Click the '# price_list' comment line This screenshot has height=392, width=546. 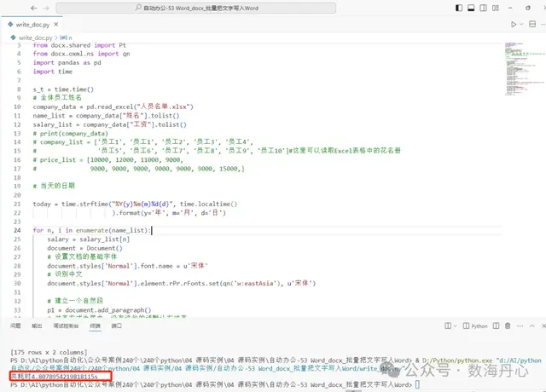108,160
